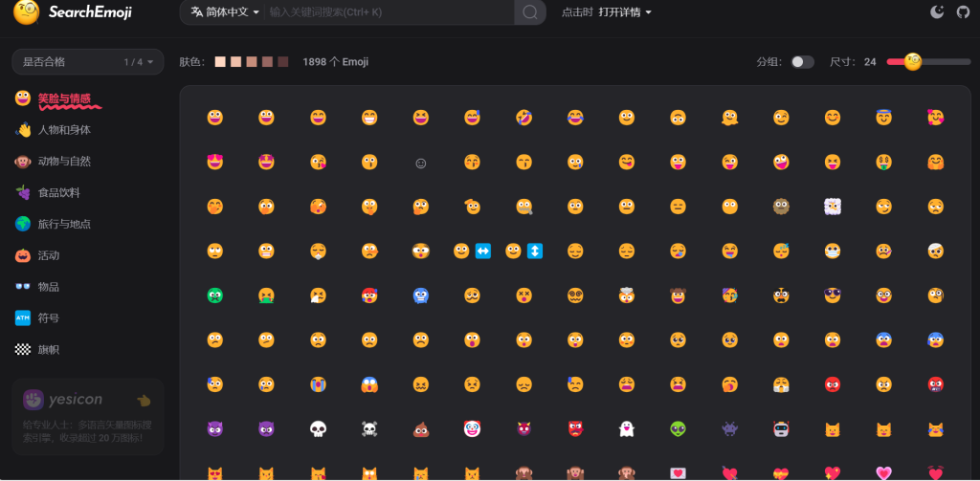Click the brown dotted line face emoji

[781, 207]
